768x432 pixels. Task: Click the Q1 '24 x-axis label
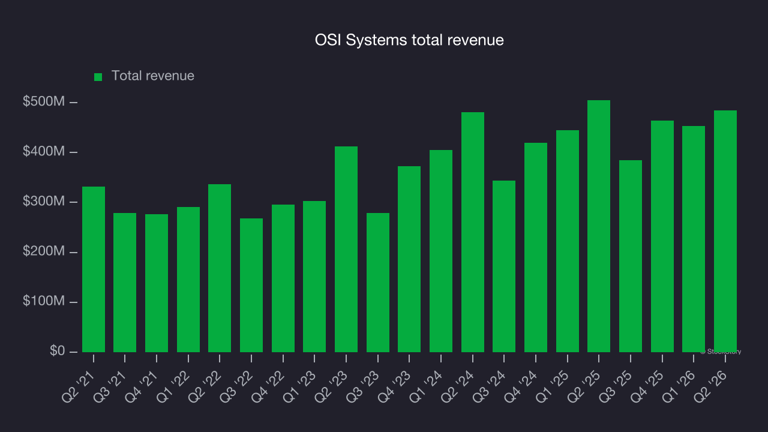(x=426, y=387)
